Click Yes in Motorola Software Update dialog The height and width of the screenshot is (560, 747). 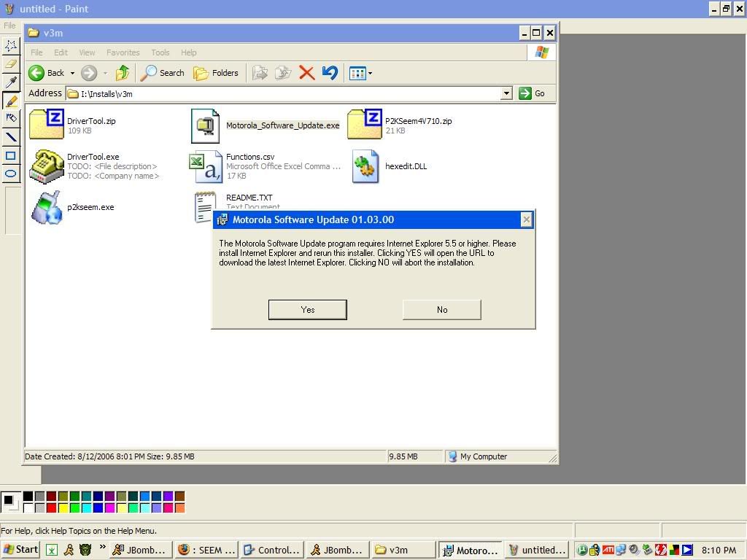click(307, 310)
